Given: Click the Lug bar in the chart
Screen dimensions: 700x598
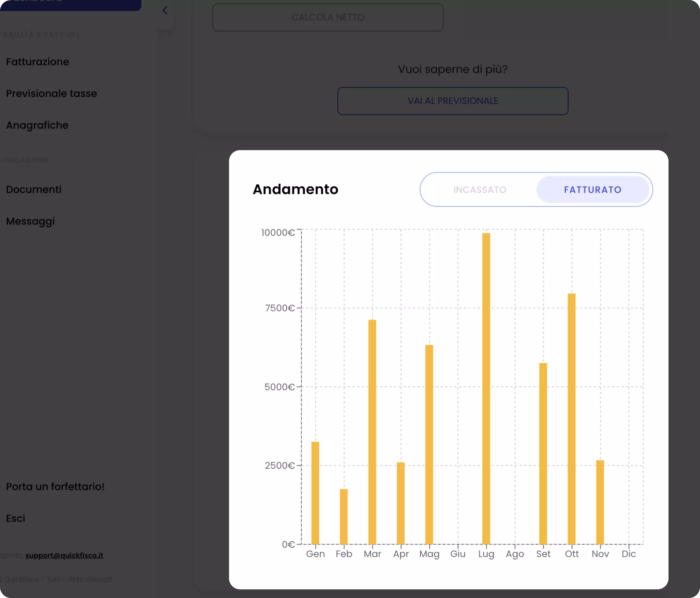Looking at the screenshot, I should (486, 389).
